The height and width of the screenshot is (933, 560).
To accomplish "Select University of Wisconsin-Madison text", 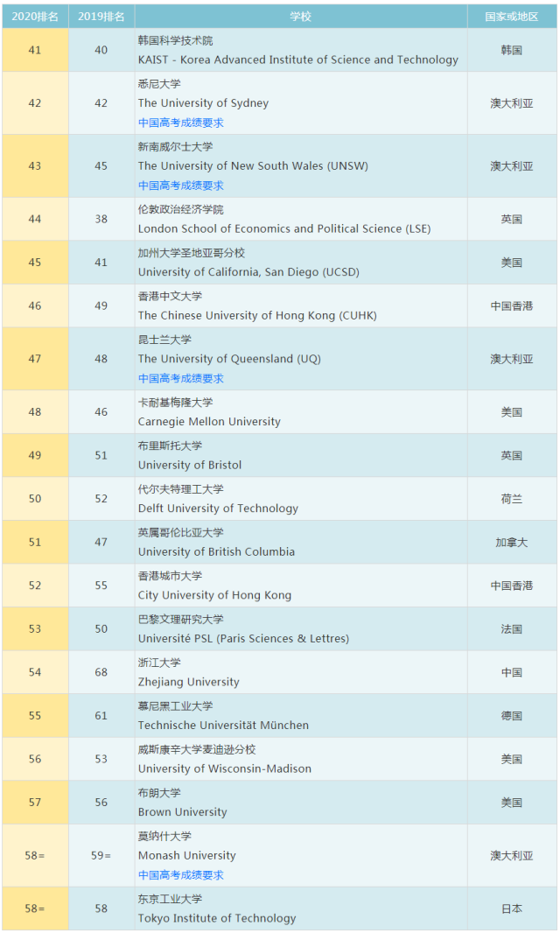I will point(225,768).
